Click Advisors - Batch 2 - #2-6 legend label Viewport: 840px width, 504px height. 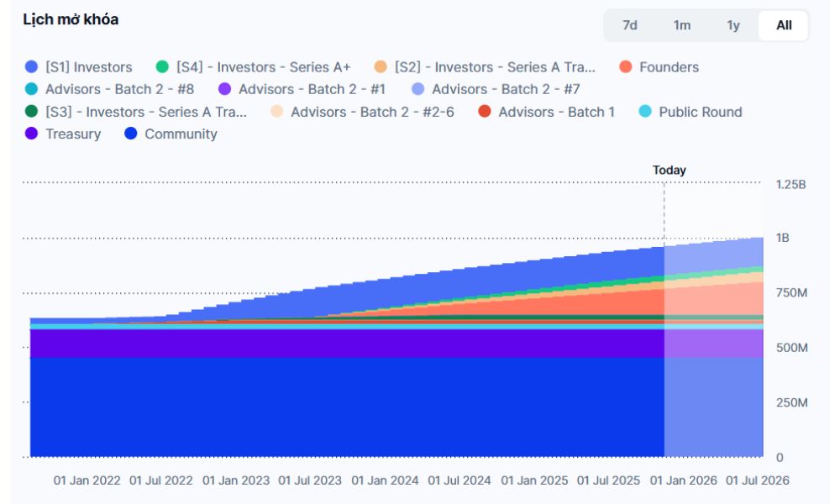coord(372,112)
